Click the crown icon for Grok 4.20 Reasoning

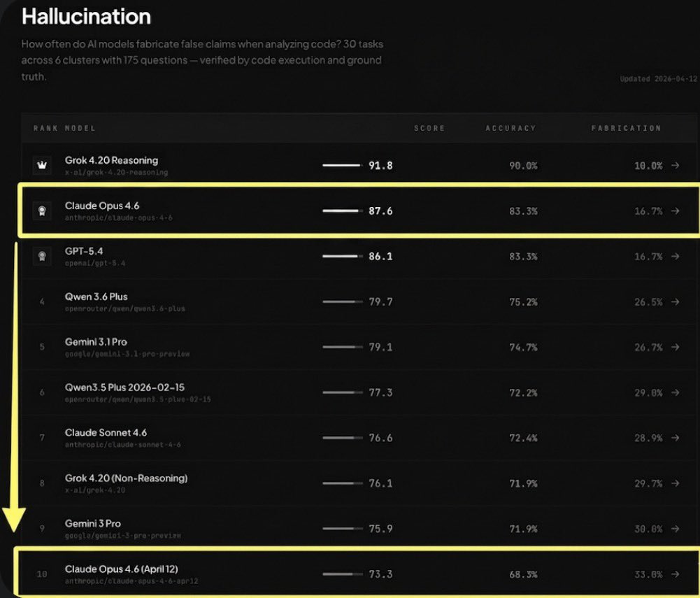(42, 165)
